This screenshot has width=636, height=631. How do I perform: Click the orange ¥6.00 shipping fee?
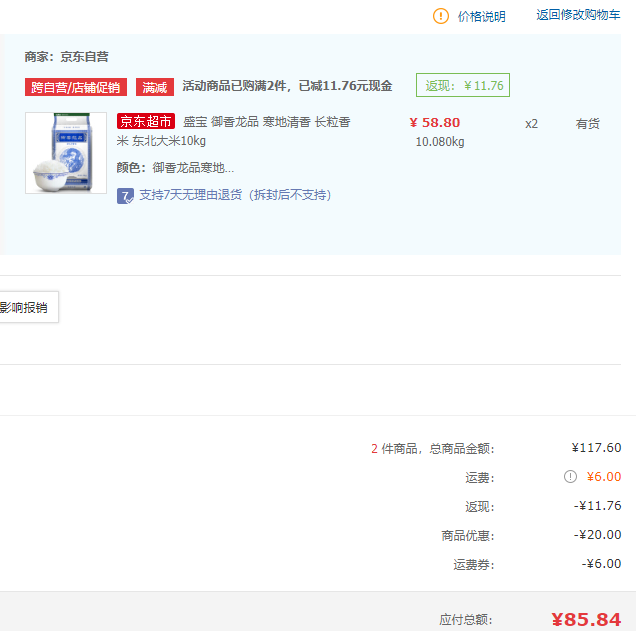604,477
